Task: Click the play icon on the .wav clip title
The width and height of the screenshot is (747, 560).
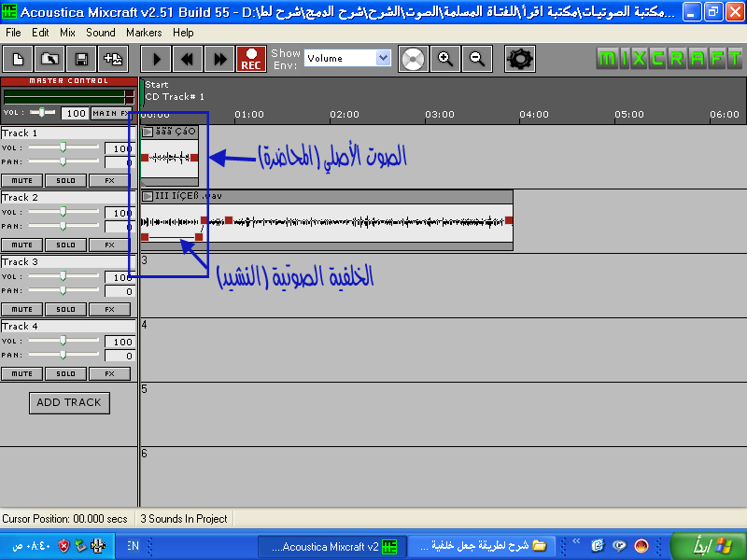Action: 148,196
